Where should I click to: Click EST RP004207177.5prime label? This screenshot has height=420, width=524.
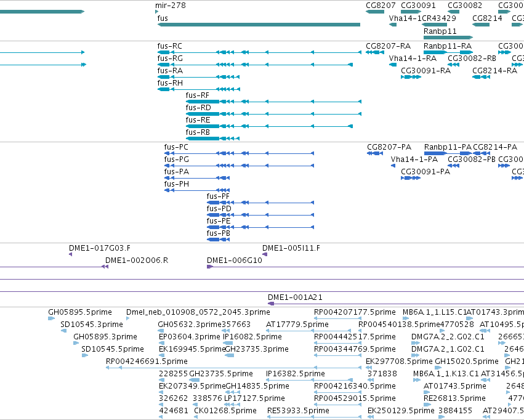(355, 312)
